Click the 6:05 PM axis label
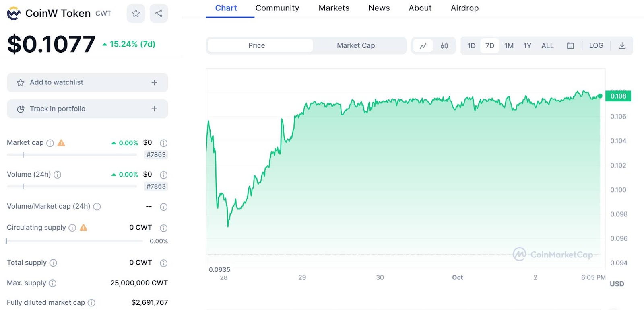The height and width of the screenshot is (310, 644). pos(593,277)
